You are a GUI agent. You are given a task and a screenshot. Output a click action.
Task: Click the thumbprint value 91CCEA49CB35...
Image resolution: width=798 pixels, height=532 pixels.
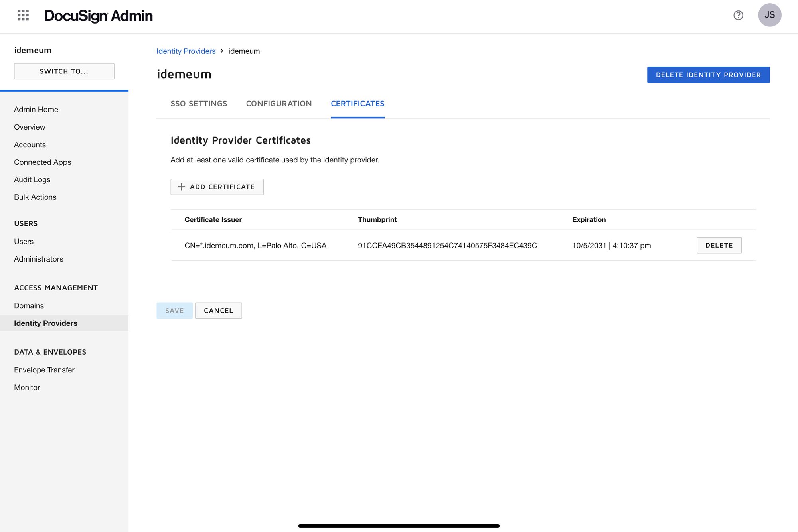click(447, 246)
